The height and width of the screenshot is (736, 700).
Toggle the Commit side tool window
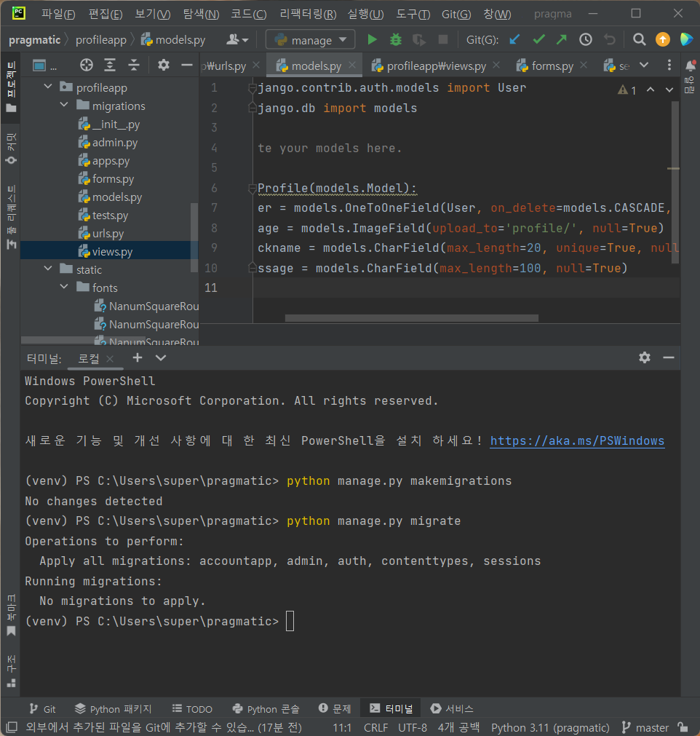[11, 149]
